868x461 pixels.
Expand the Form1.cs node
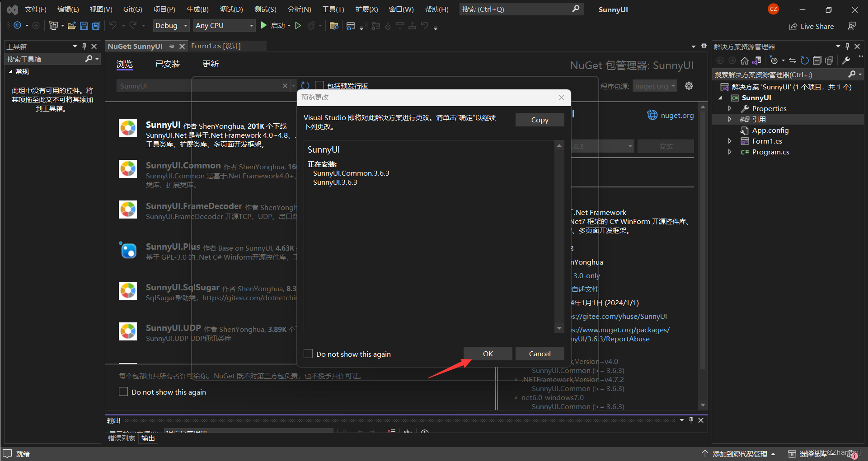pos(730,141)
